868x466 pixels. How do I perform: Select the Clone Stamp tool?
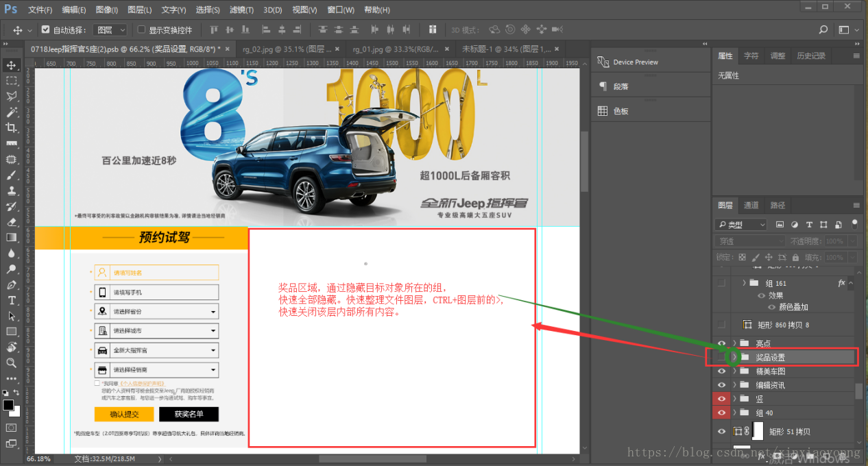(x=11, y=191)
